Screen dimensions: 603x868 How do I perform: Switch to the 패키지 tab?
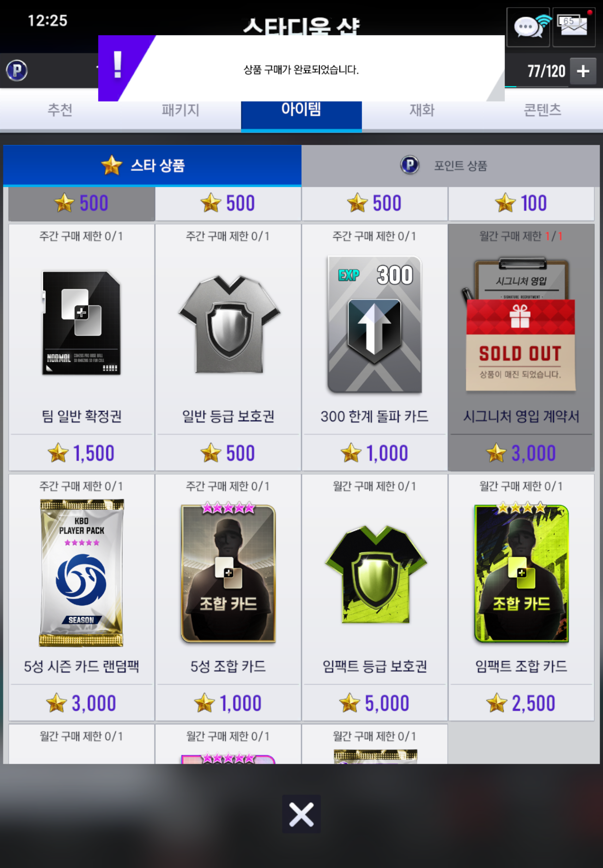[x=180, y=110]
